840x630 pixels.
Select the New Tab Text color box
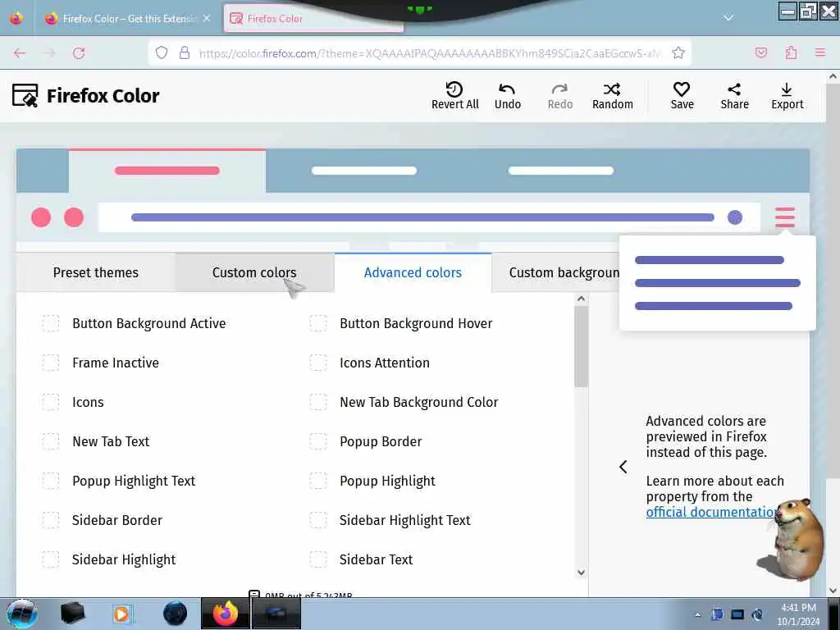pos(51,441)
